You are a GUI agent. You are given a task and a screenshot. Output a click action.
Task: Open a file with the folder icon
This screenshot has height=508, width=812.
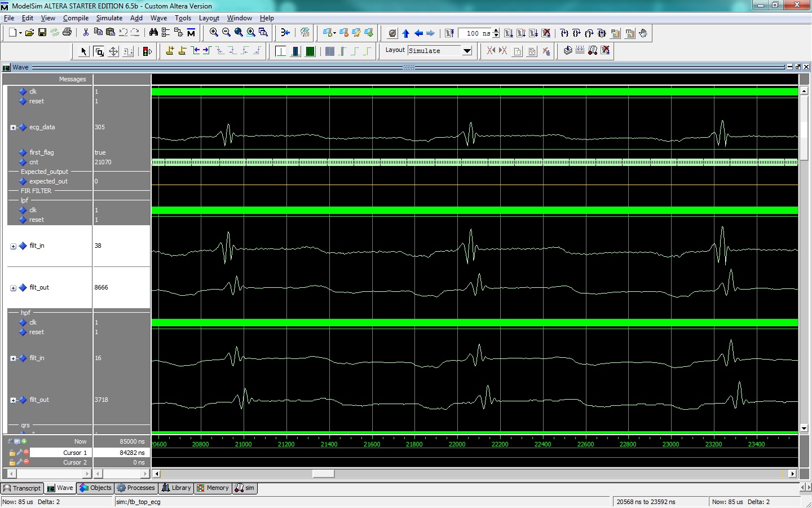[29, 33]
